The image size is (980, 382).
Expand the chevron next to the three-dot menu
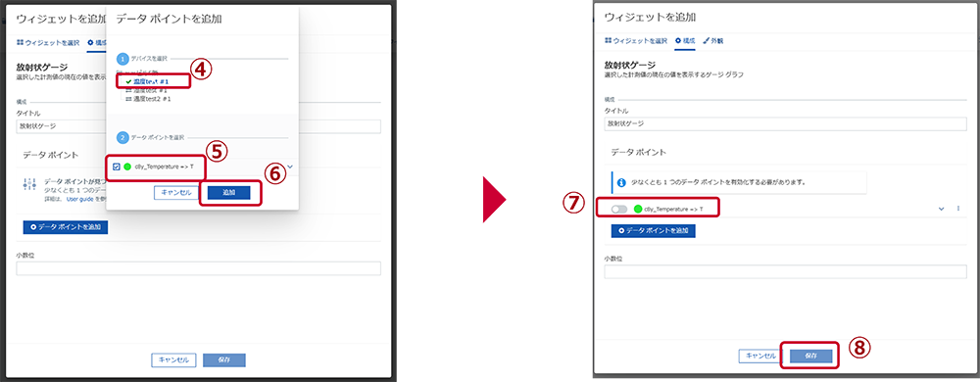pyautogui.click(x=941, y=209)
